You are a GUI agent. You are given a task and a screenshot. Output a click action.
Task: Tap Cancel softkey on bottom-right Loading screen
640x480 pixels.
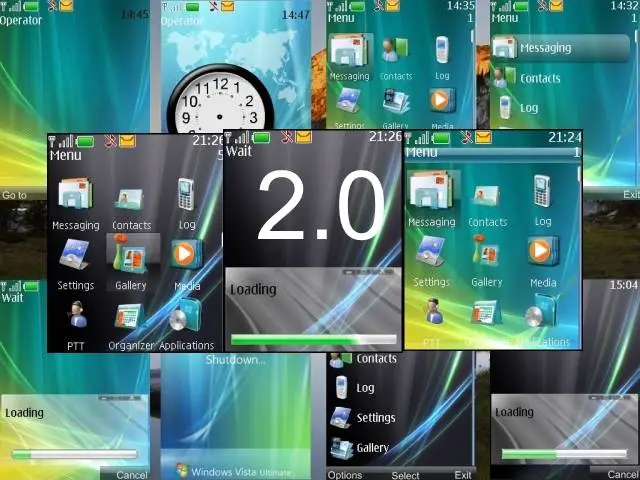pyautogui.click(x=622, y=474)
